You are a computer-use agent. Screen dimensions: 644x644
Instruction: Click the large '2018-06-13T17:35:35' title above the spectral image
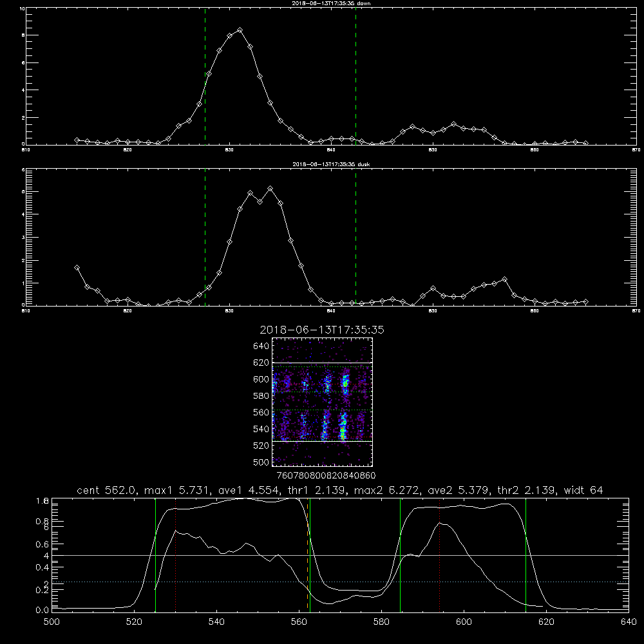click(322, 330)
